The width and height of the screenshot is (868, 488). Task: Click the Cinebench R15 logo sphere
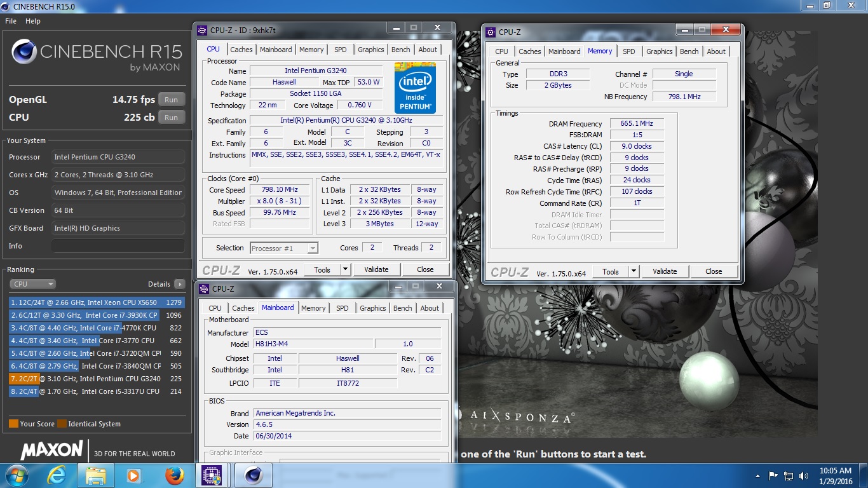24,52
